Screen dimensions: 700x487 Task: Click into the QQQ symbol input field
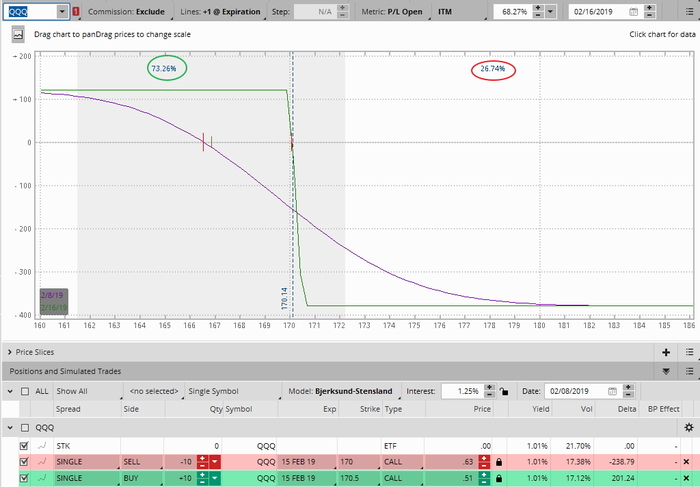click(30, 12)
